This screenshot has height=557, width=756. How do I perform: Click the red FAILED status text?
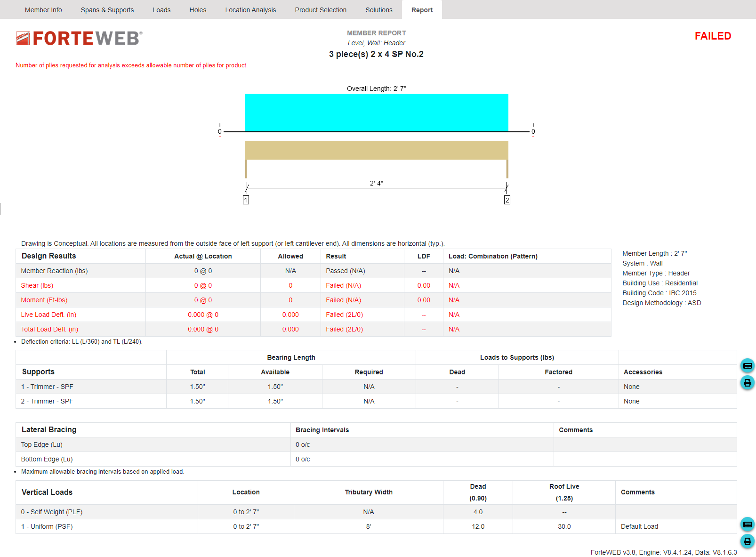pos(713,36)
